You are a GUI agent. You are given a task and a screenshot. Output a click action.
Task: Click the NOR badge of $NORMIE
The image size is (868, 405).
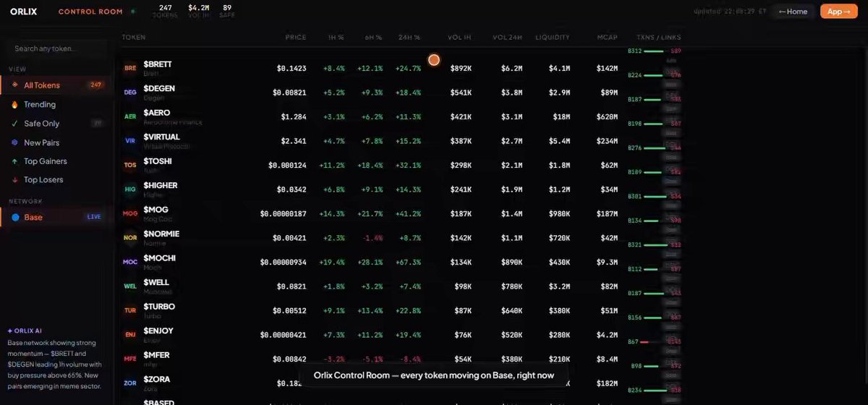pos(130,238)
